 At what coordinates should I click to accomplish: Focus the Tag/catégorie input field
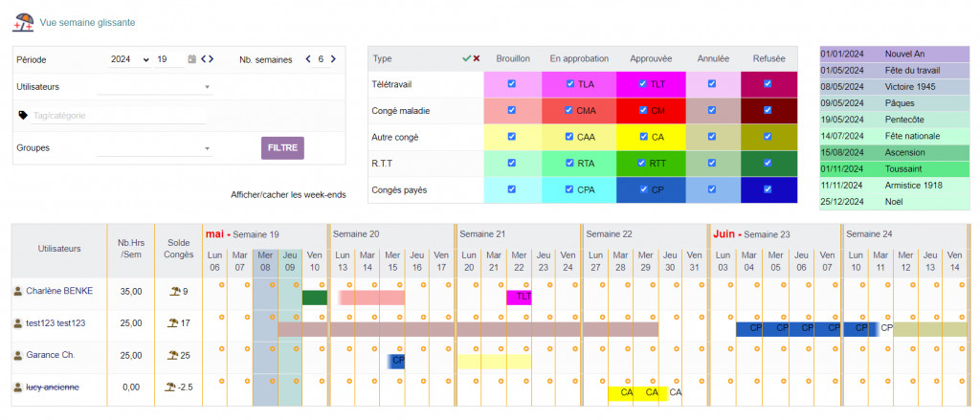point(120,116)
